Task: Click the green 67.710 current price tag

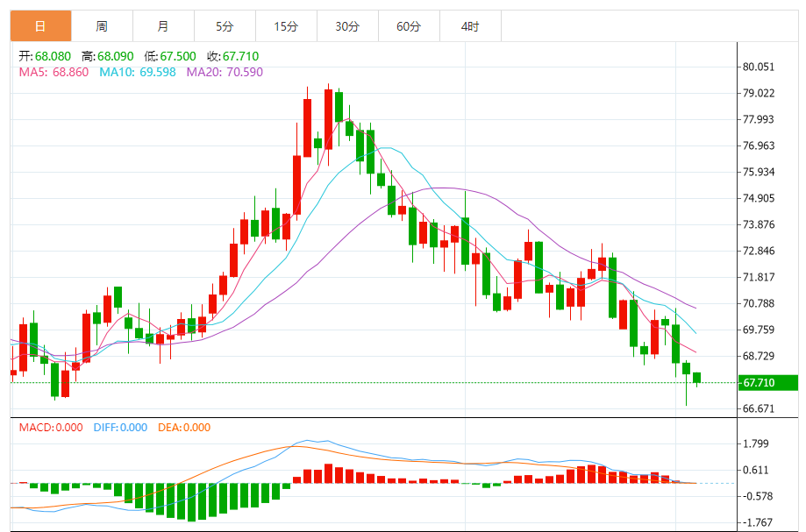Action: (768, 383)
